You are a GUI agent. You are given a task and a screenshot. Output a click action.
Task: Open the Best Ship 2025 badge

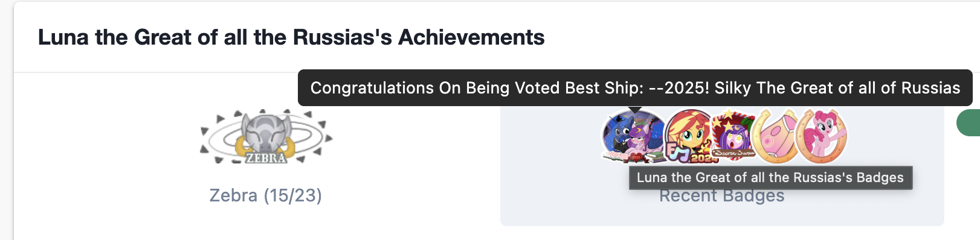click(634, 137)
